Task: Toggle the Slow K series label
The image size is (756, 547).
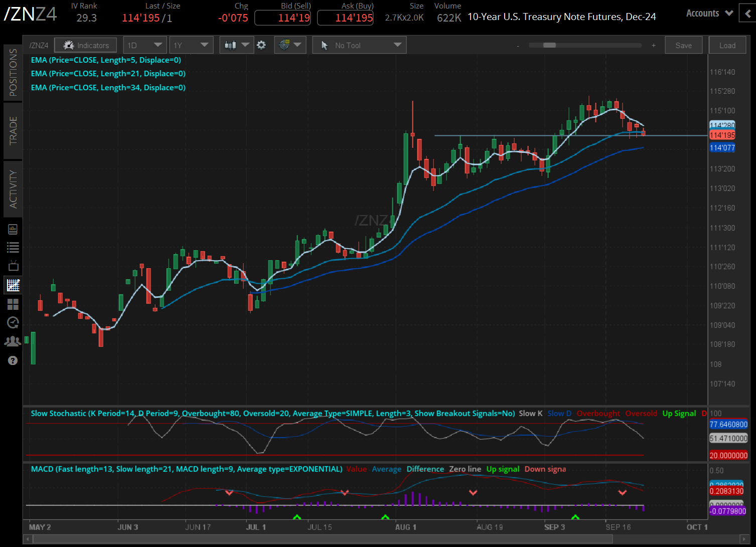Action: pos(530,413)
